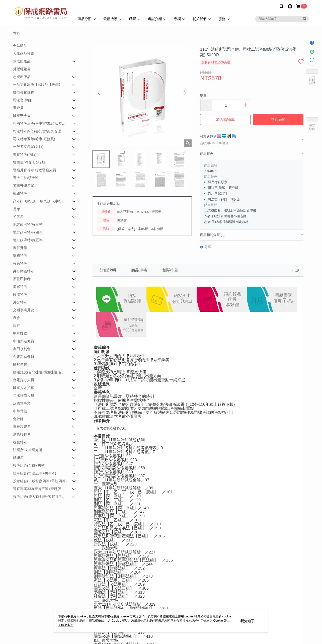Image resolution: width=322 pixels, height=644 pixels.
Task: Share via floating LINE icon
Action: 312,51
